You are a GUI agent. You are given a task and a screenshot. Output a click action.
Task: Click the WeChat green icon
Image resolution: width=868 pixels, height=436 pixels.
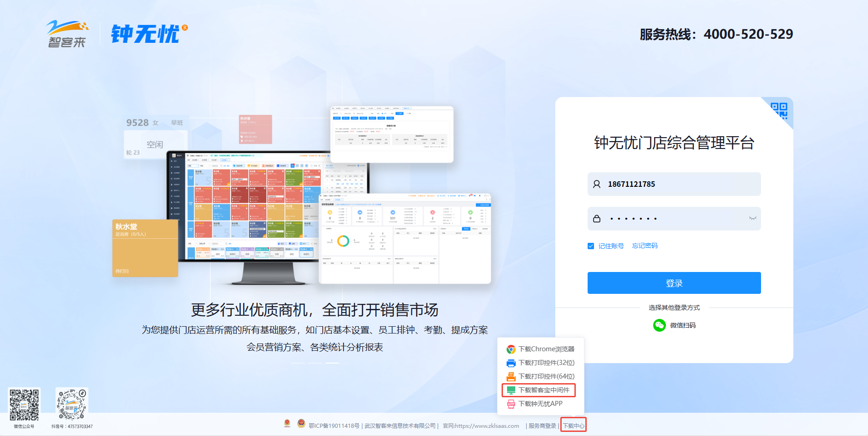(660, 325)
